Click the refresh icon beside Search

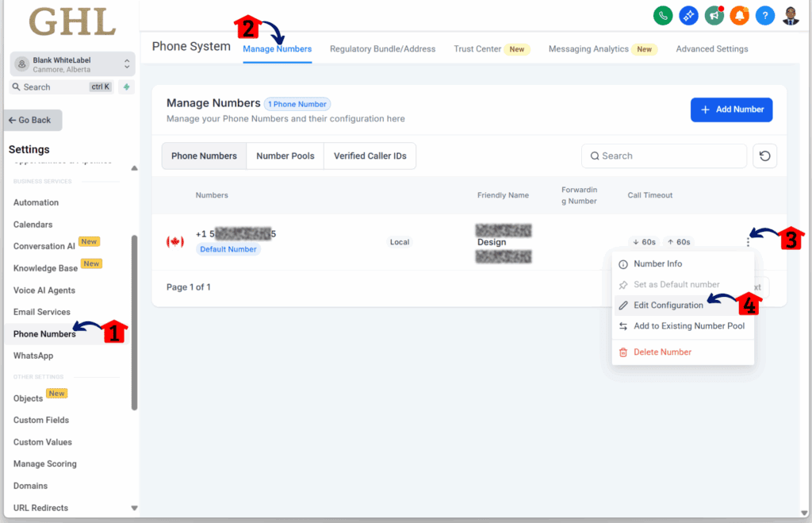[764, 156]
